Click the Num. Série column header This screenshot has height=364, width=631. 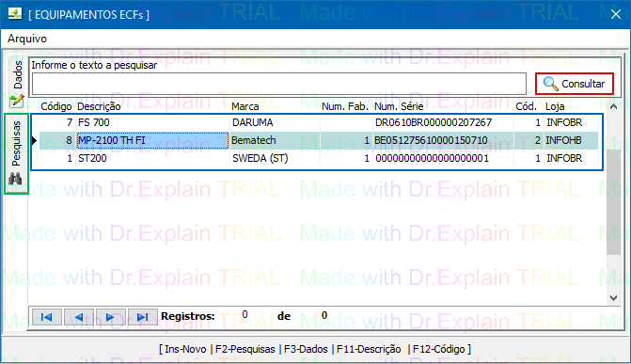(x=399, y=106)
